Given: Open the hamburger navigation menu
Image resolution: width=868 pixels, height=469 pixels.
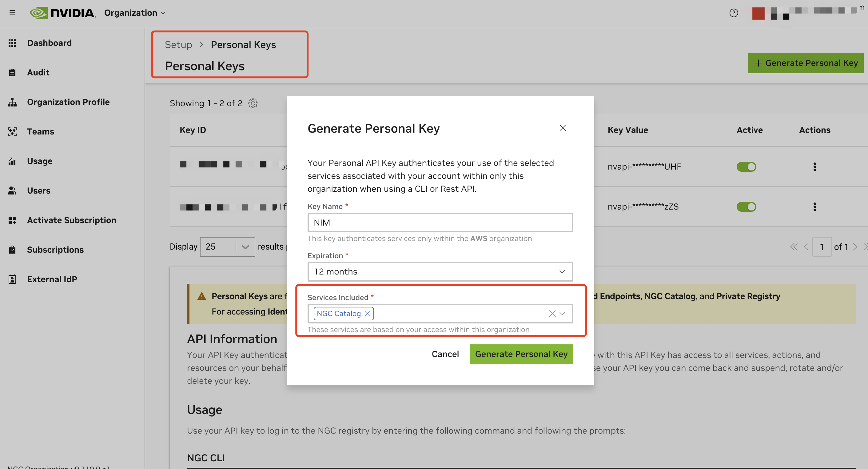Looking at the screenshot, I should (x=13, y=13).
